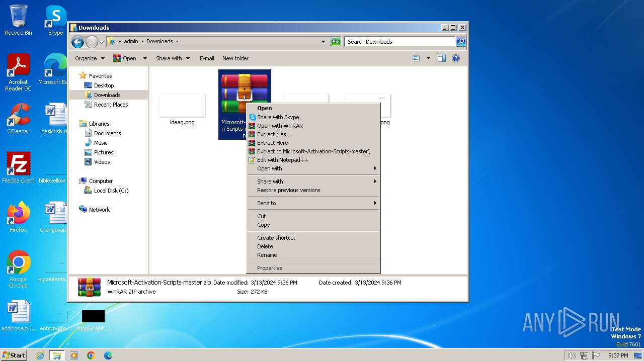This screenshot has width=644, height=362.
Task: Expand the view options dropdown arrow
Action: click(x=428, y=58)
